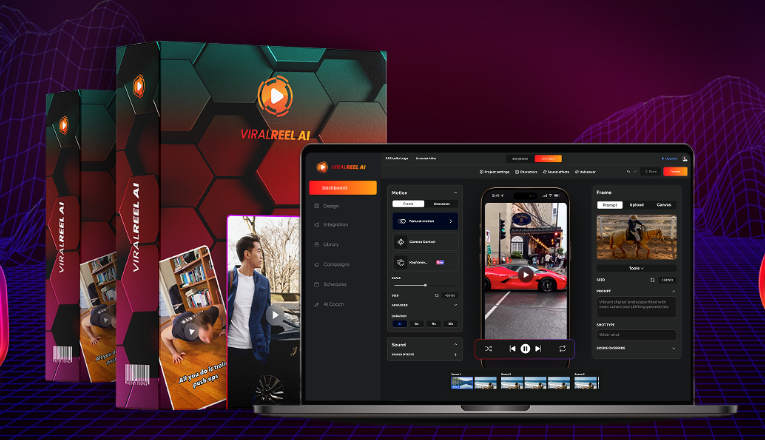
Task: Click the orange button right of Share
Action: click(x=676, y=172)
